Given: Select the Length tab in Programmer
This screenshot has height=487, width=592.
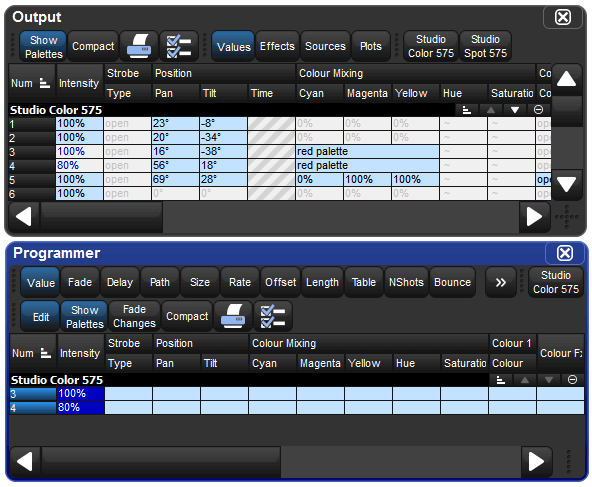Looking at the screenshot, I should click(x=322, y=282).
